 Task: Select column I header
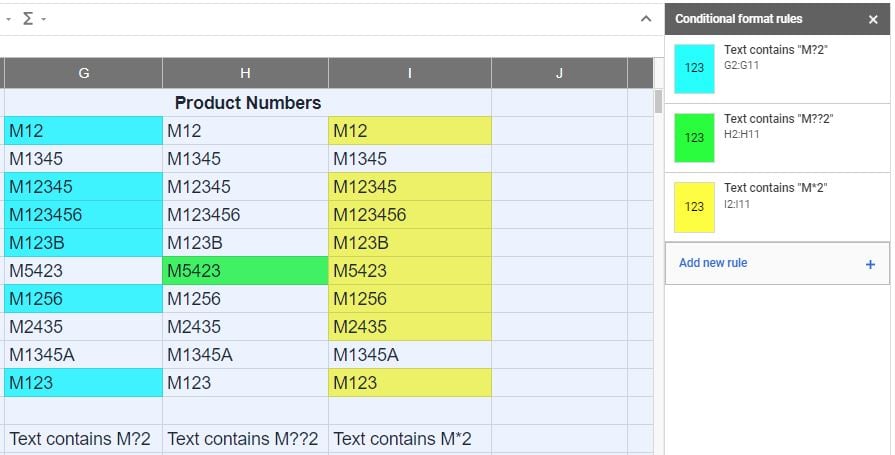(x=410, y=73)
